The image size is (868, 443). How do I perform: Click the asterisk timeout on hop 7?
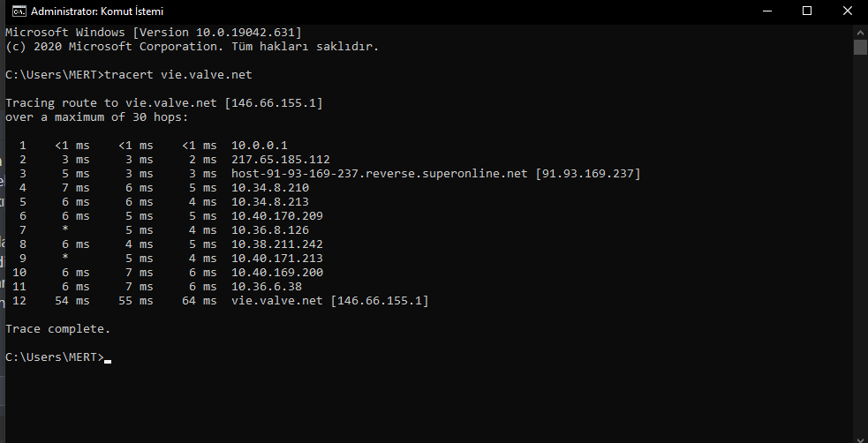click(65, 229)
